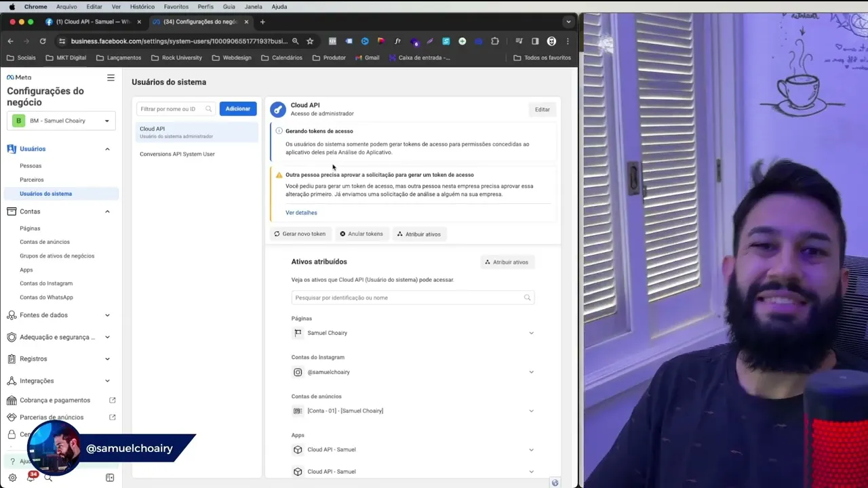
Task: Click Atribuir ativos next to Anular tokens
Action: pyautogui.click(x=419, y=234)
